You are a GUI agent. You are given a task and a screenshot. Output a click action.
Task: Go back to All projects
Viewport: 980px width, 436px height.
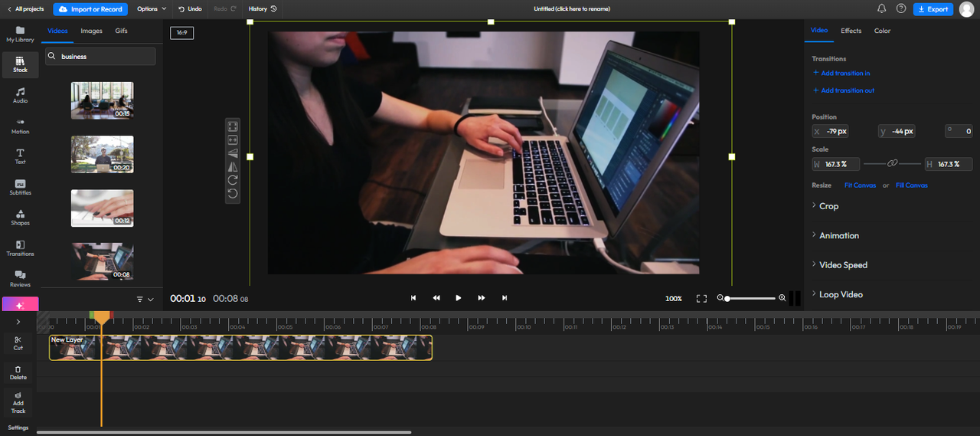[25, 9]
